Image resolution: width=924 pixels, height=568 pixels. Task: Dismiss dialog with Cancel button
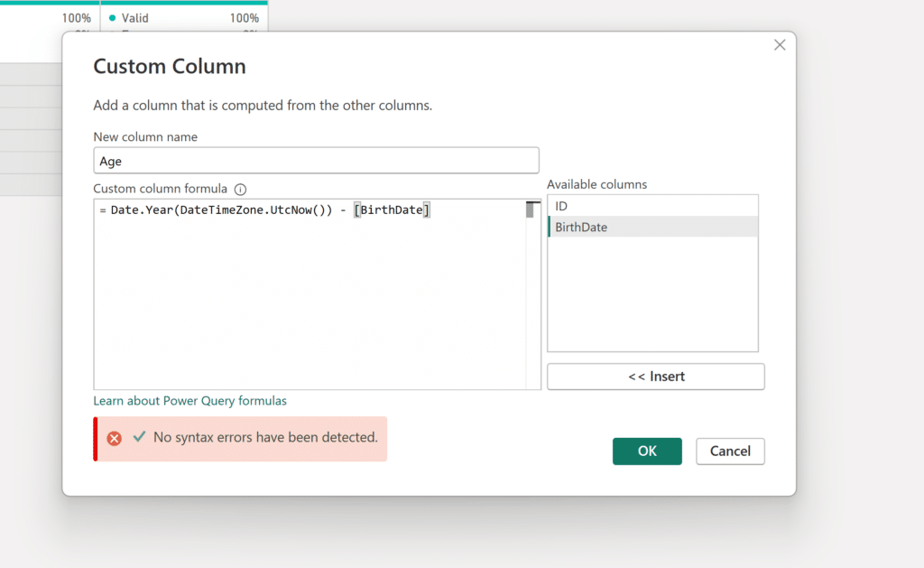[730, 452]
